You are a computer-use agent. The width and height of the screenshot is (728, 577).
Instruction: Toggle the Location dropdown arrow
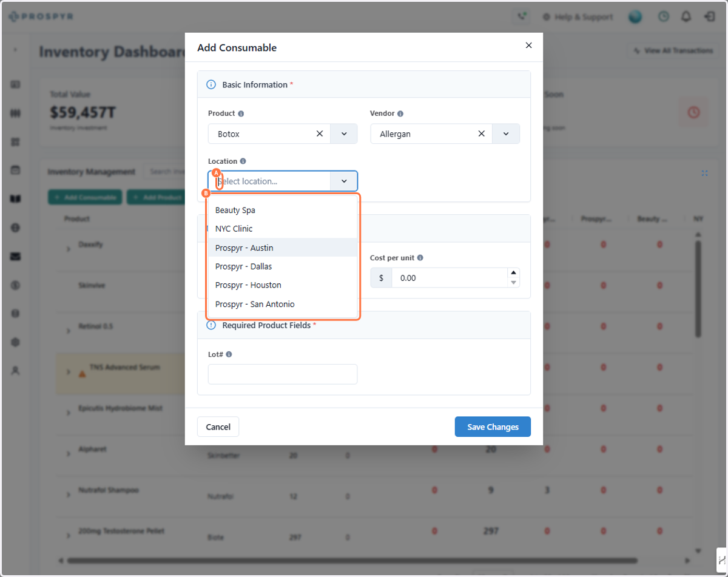[x=343, y=181]
